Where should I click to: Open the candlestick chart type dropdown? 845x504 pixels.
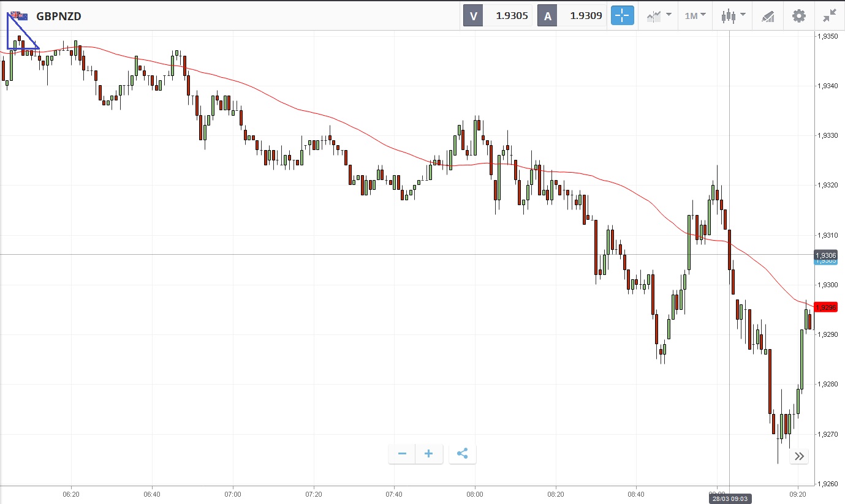[733, 16]
